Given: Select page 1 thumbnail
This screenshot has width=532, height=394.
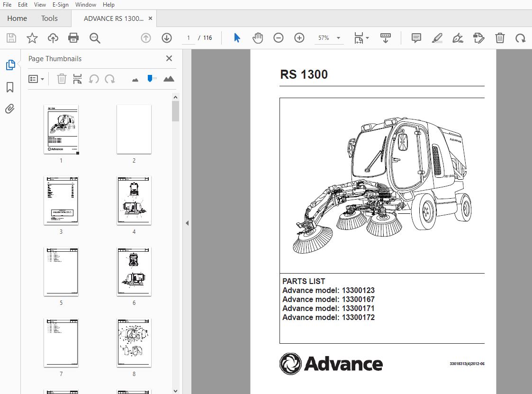Looking at the screenshot, I should (x=61, y=129).
